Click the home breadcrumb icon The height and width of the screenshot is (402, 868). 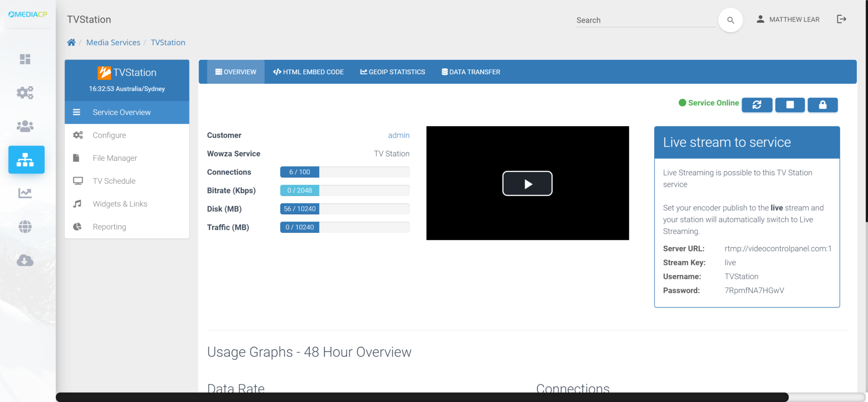[x=71, y=43]
